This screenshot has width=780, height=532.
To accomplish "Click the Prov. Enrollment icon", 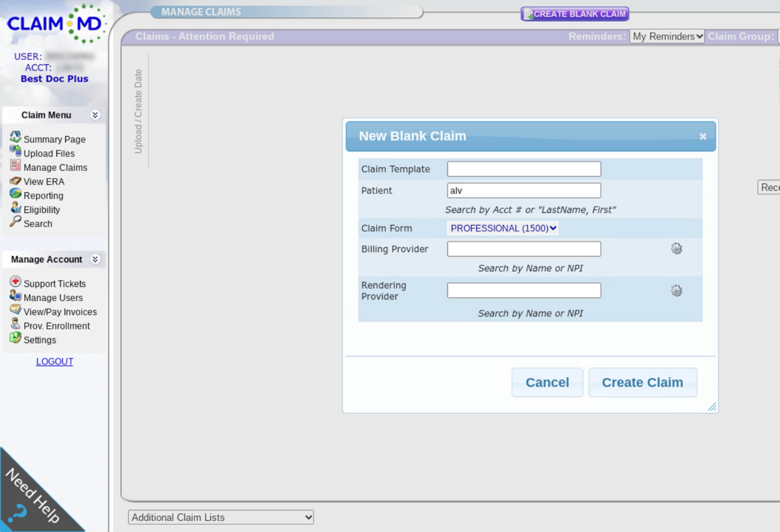I will [x=15, y=324].
